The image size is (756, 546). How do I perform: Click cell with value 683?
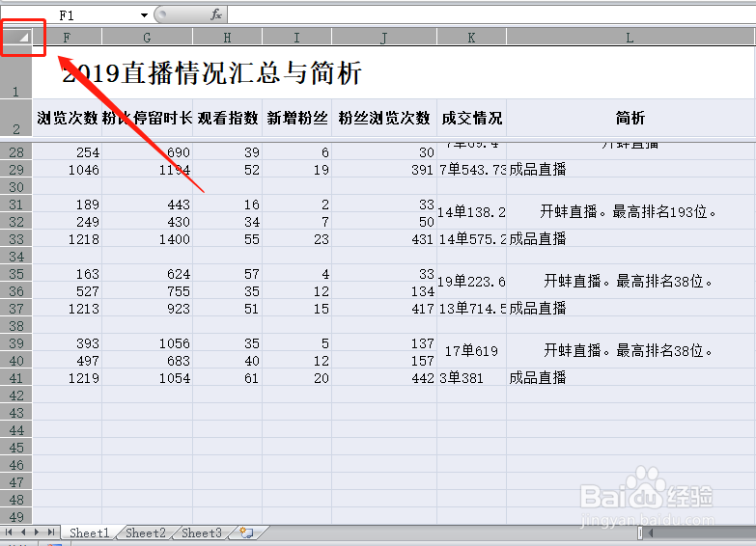(147, 361)
